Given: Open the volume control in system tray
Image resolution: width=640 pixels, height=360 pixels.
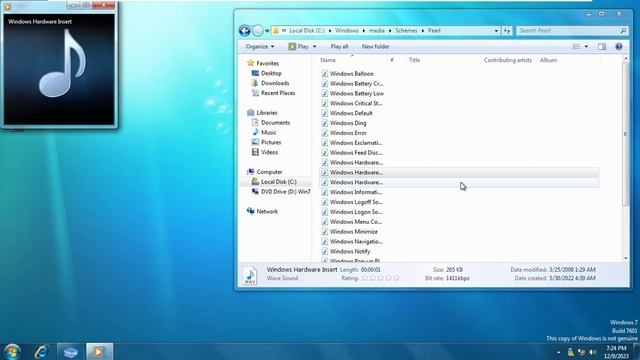Looking at the screenshot, I should [592, 352].
